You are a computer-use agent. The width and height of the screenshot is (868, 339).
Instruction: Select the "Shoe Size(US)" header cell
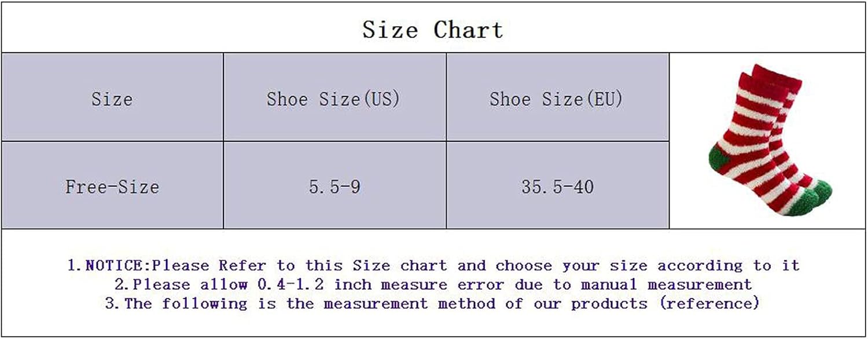coord(333,99)
